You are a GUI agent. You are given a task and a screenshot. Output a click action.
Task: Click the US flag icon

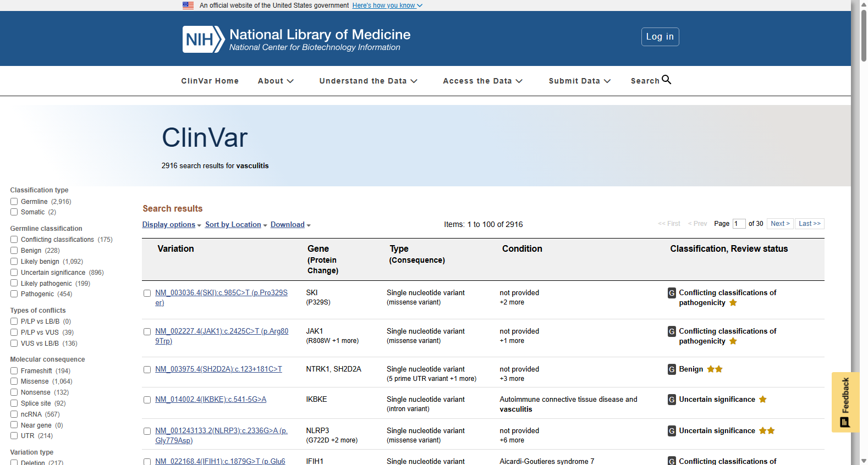point(188,5)
